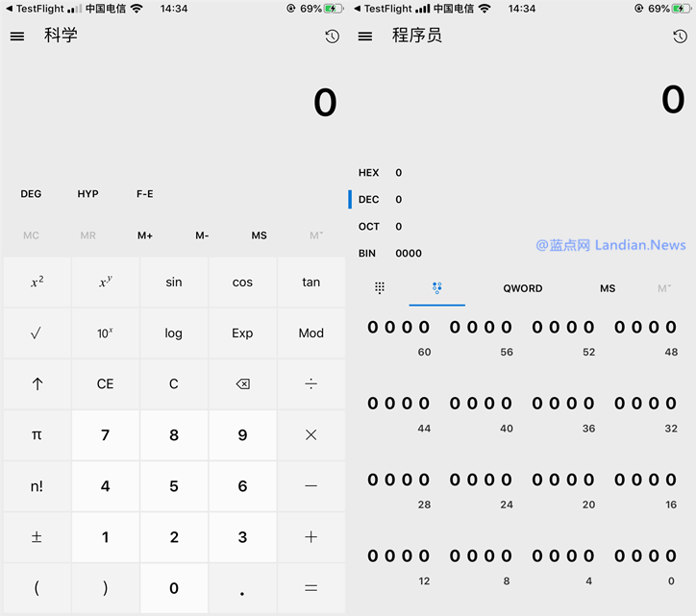696x616 pixels.
Task: Select the BIN number base
Action: tap(369, 254)
